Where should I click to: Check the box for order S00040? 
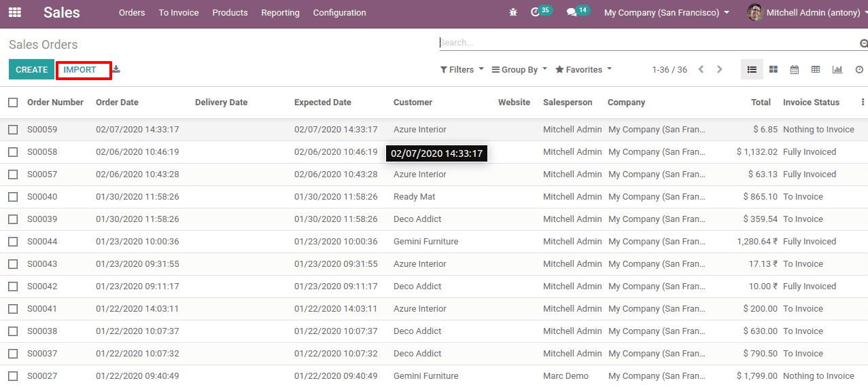[x=13, y=197]
